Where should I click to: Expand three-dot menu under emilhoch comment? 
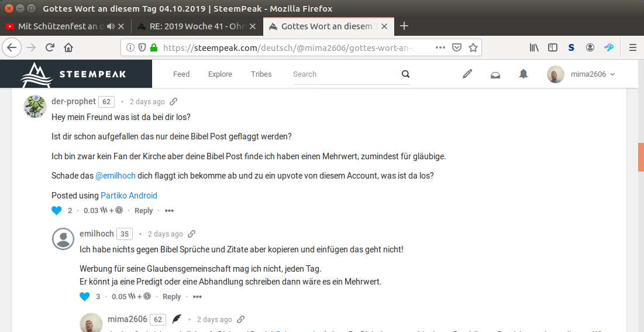197,297
